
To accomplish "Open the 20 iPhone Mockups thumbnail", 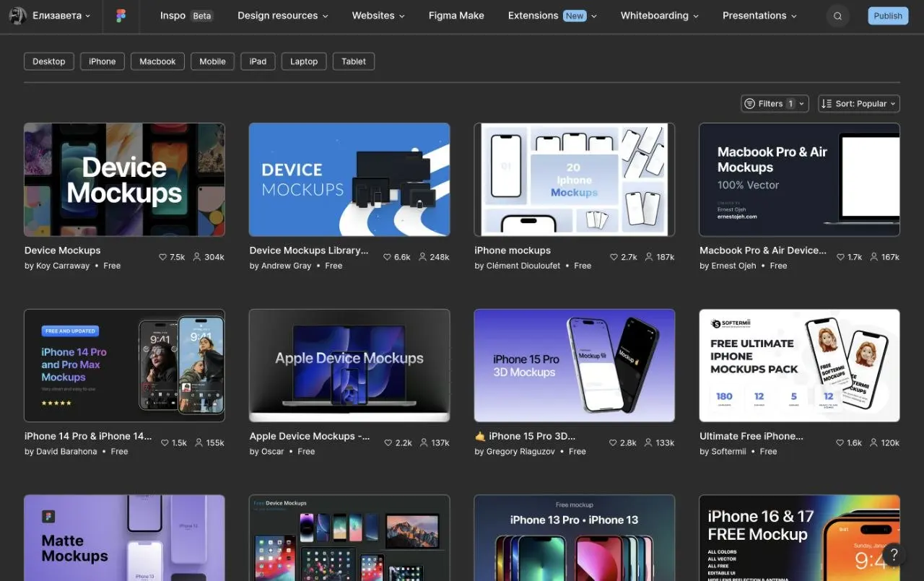I will pyautogui.click(x=575, y=180).
